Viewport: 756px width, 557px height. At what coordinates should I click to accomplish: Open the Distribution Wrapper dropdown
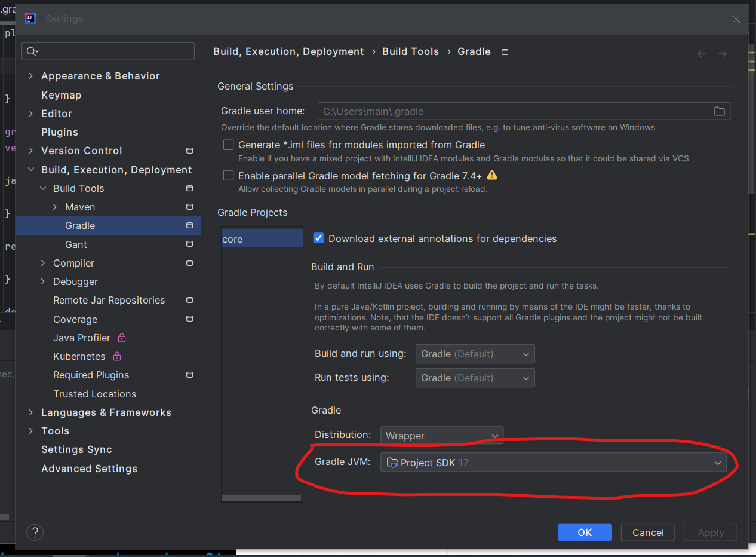click(x=442, y=436)
